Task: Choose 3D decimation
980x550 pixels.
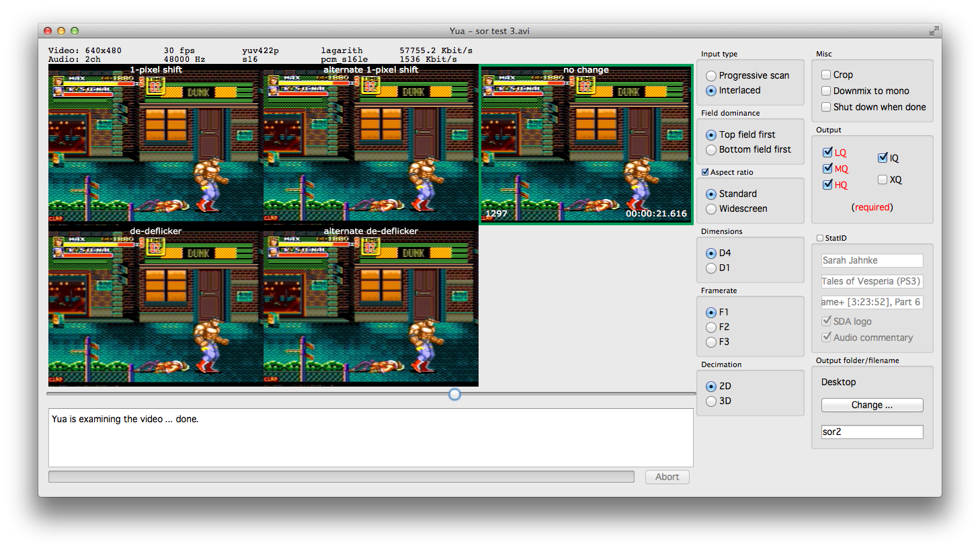Action: pyautogui.click(x=711, y=401)
